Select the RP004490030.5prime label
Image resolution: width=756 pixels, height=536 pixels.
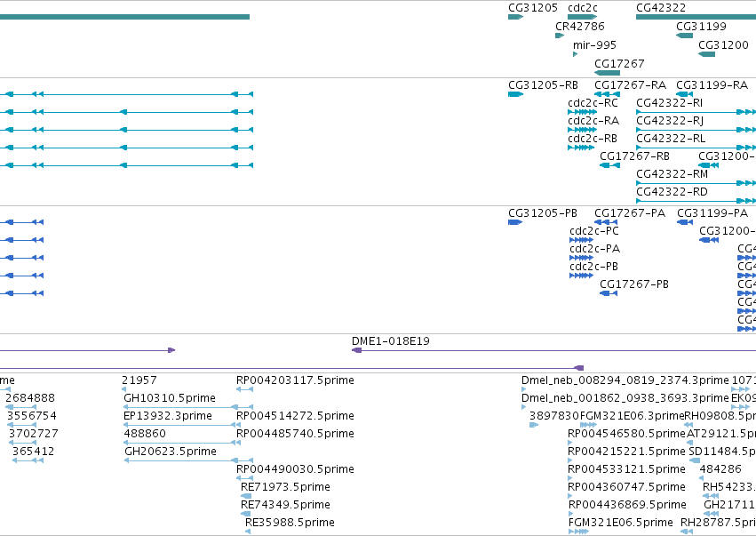[x=295, y=469]
